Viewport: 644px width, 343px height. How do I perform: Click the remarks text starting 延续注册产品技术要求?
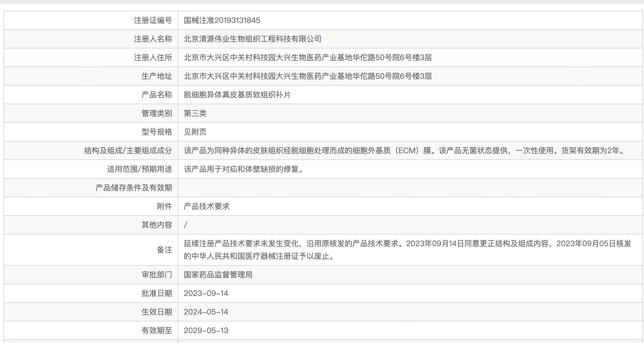(407, 250)
